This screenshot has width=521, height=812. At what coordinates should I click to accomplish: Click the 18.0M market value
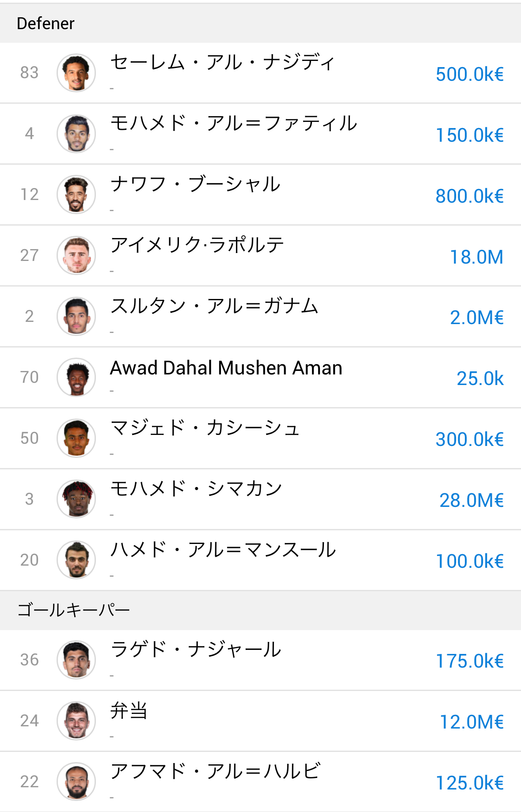tap(476, 257)
